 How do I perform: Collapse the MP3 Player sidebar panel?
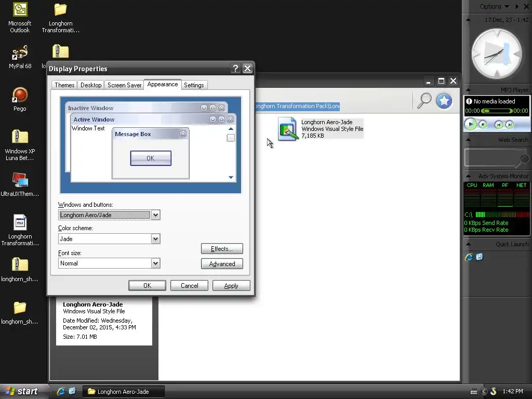pyautogui.click(x=468, y=90)
